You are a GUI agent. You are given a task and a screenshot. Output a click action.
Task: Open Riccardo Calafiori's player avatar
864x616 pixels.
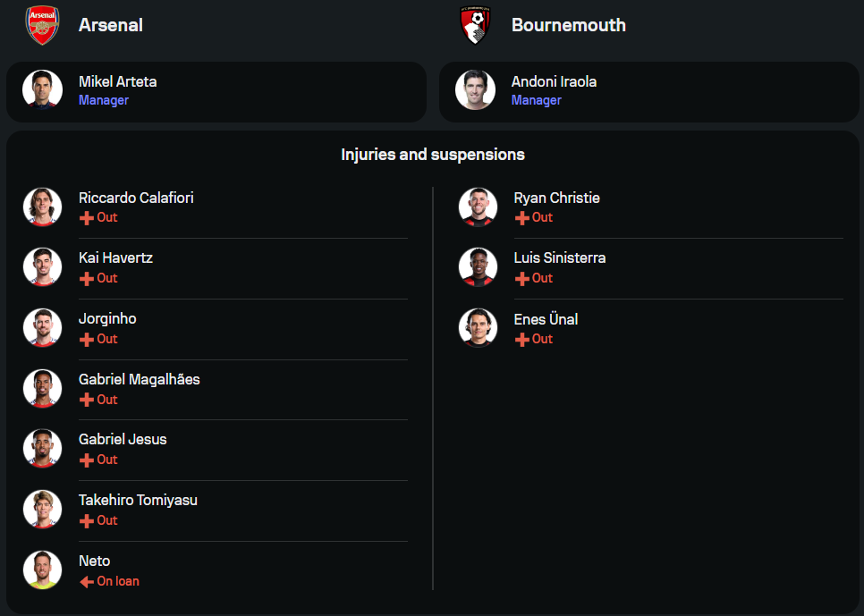42,207
